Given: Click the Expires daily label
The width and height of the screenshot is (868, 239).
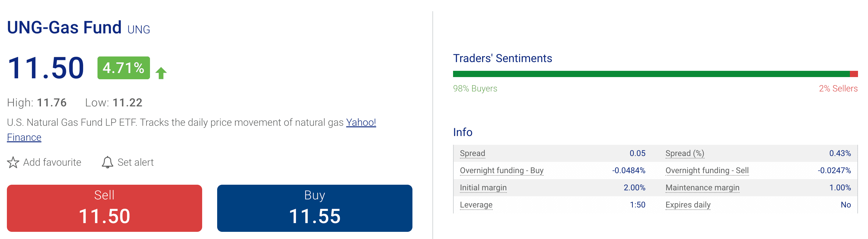Looking at the screenshot, I should click(x=688, y=205).
